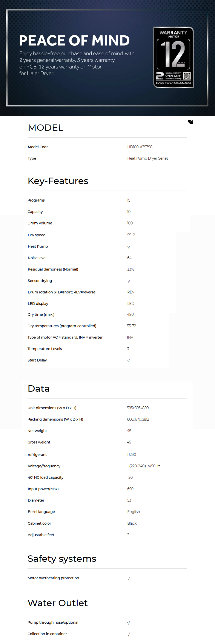The image size is (215, 644).
Task: Click the Collection in container checkmark
Action: (128, 634)
